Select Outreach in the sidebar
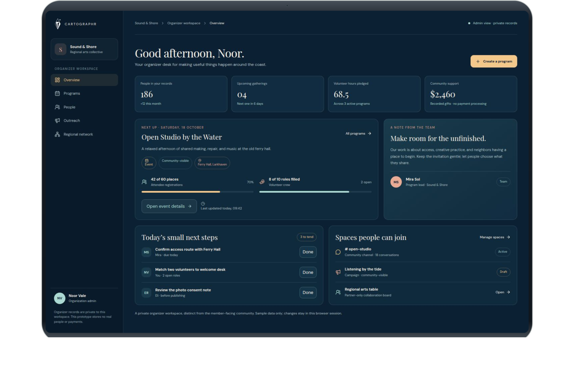Image resolution: width=574 pixels, height=392 pixels. (x=84, y=120)
